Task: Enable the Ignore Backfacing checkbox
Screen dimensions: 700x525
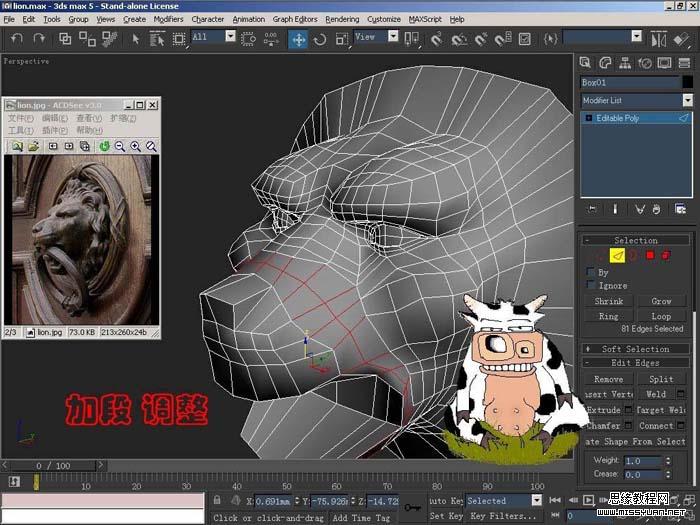Action: (590, 284)
